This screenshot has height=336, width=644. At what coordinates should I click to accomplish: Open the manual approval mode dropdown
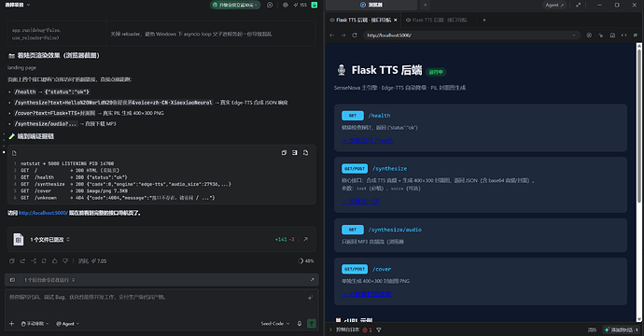[x=35, y=324]
